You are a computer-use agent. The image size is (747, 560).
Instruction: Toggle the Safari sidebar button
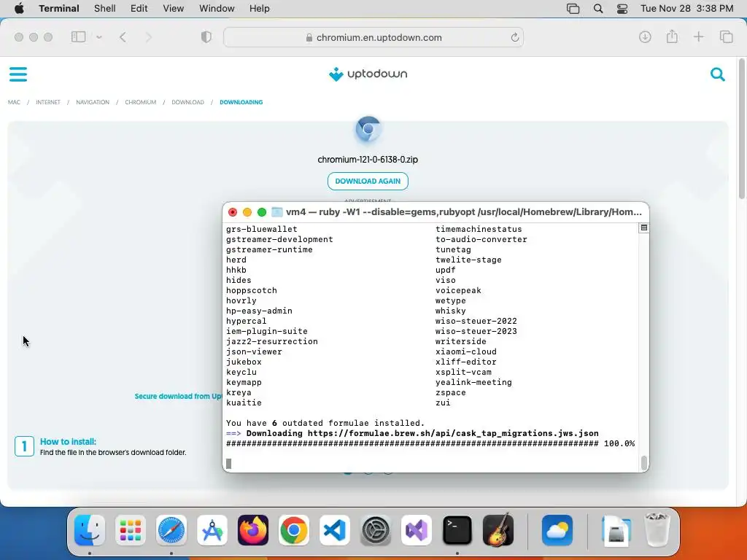click(78, 37)
